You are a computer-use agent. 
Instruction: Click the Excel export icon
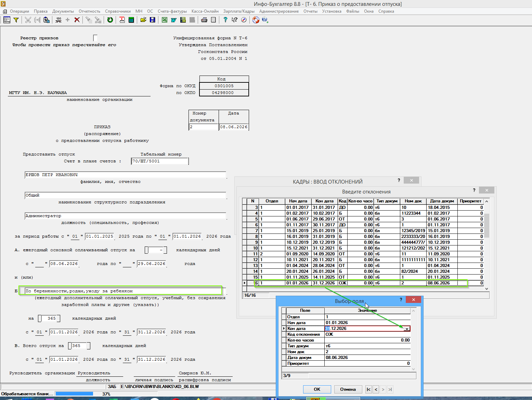[165, 20]
